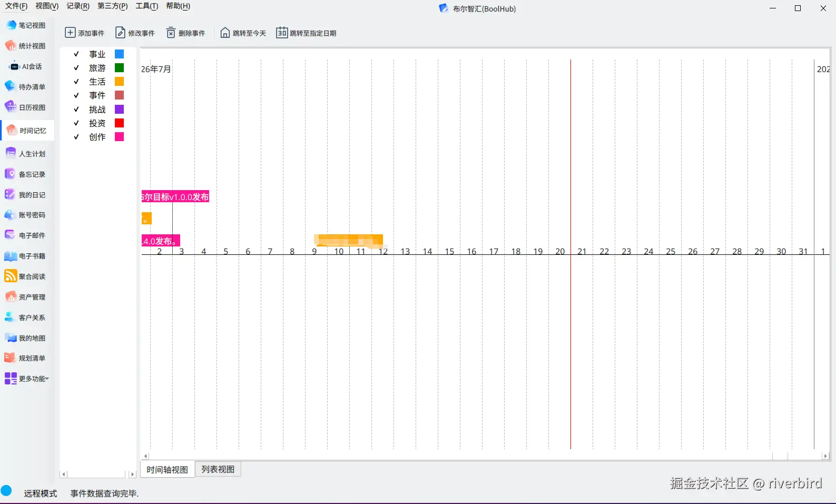836x504 pixels.
Task: Click the purple 挑战 color swatch
Action: pyautogui.click(x=120, y=110)
